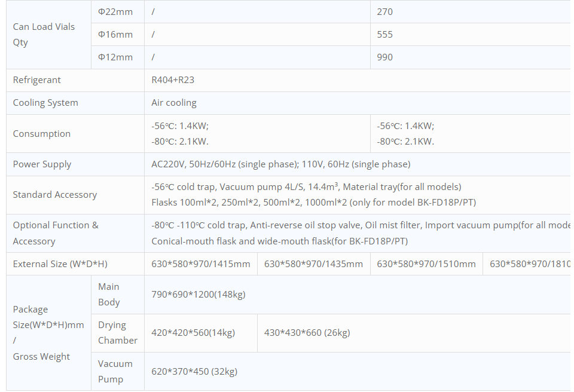Click the Standard Accessory label
Viewport: 574px width, 392px height.
(55, 194)
